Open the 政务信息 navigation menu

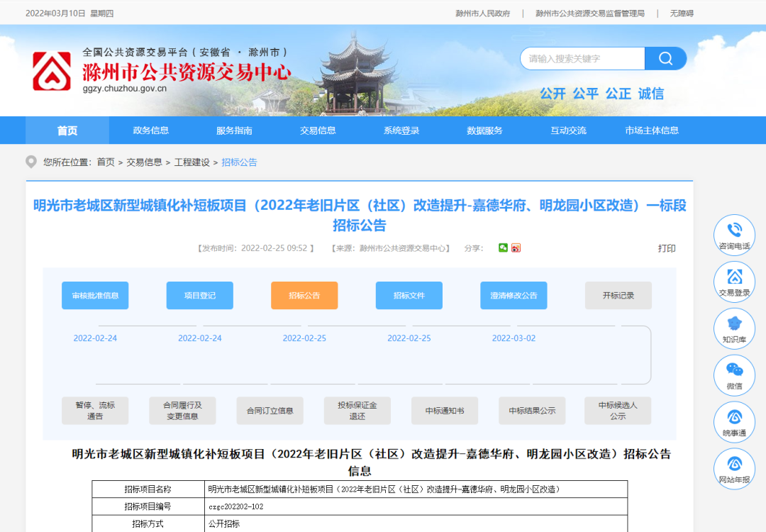coord(151,131)
